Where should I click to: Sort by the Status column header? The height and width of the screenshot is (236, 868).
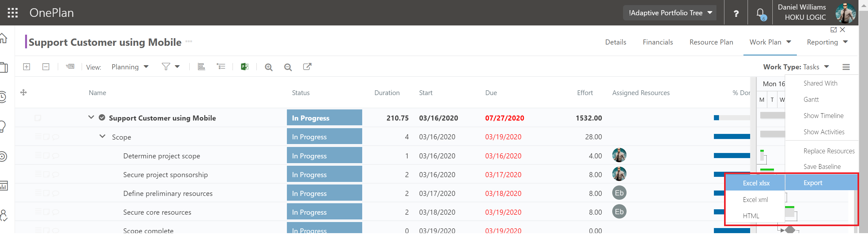point(301,93)
